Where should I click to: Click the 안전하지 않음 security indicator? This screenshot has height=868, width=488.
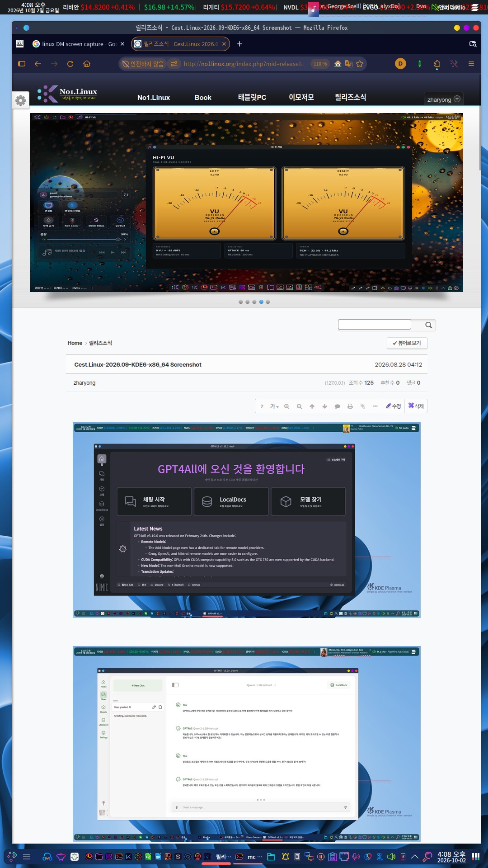(143, 64)
